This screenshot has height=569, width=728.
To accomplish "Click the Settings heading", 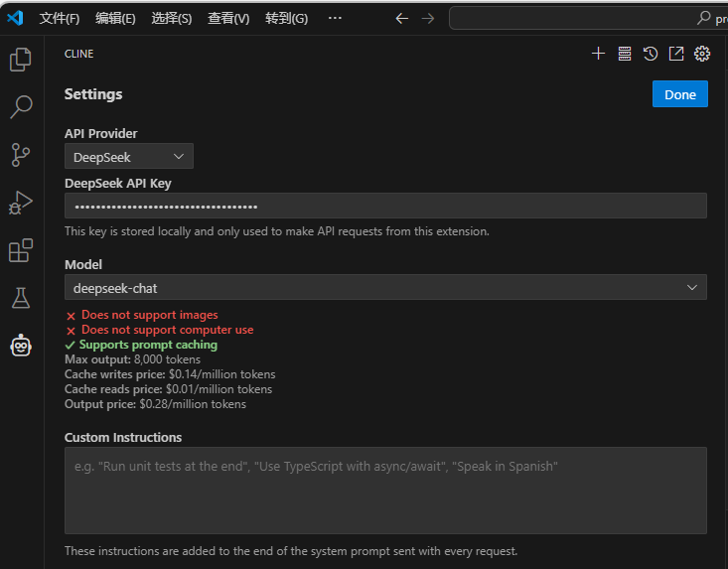I will (93, 94).
